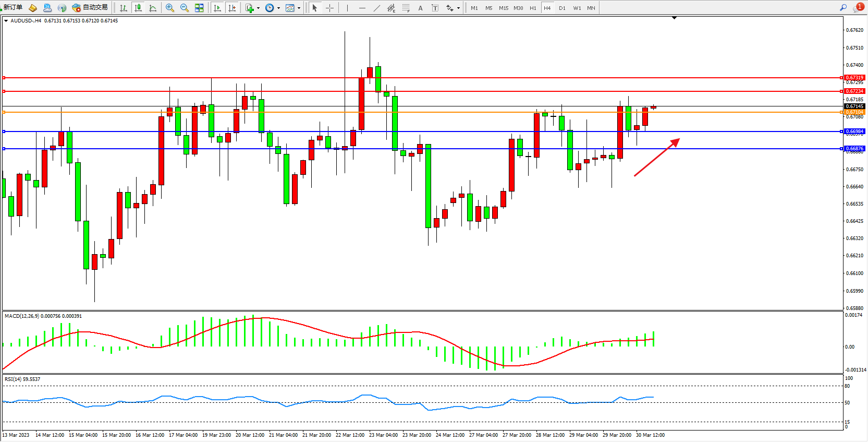Expand the arrows objects dropdown

coord(458,8)
